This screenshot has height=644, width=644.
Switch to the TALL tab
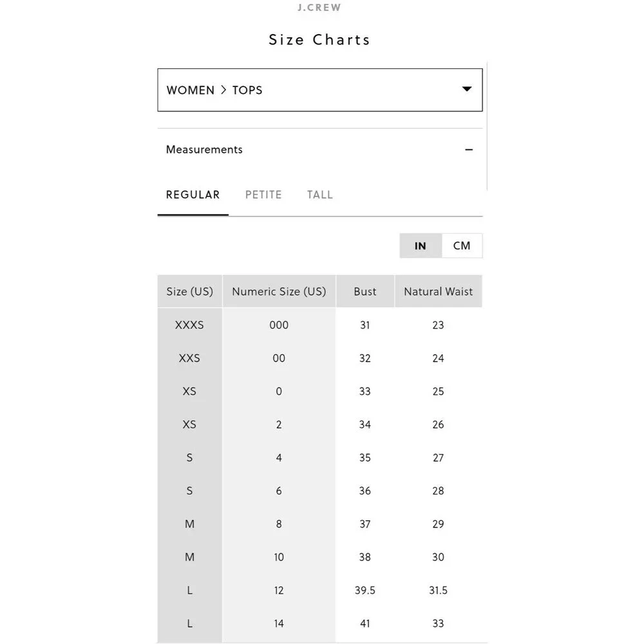320,194
